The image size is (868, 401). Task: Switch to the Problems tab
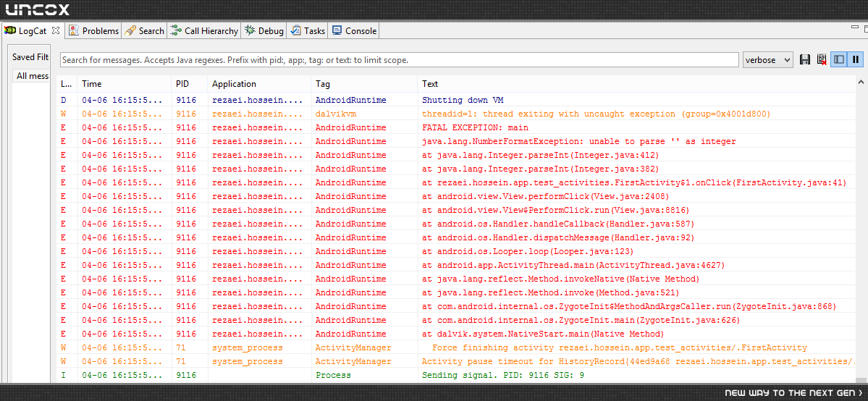coord(94,31)
